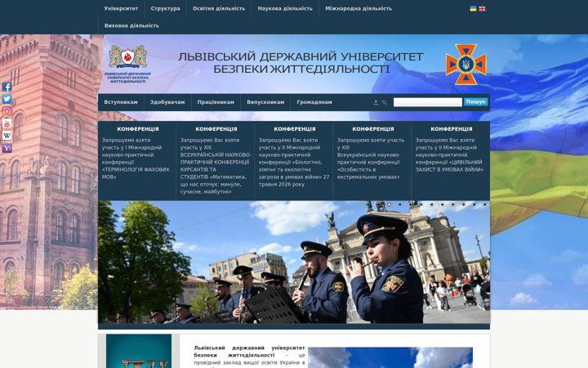The height and width of the screenshot is (368, 588).
Task: Open the Університет menu
Action: [x=121, y=9]
